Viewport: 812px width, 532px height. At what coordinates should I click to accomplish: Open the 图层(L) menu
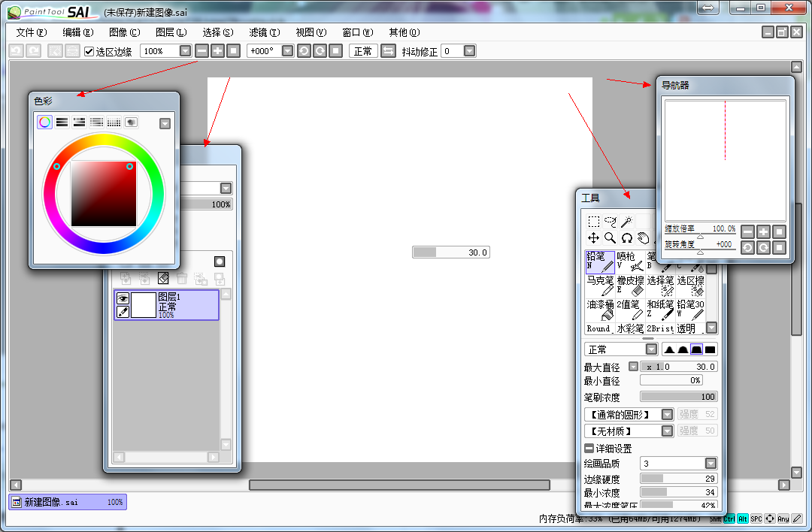click(x=171, y=32)
